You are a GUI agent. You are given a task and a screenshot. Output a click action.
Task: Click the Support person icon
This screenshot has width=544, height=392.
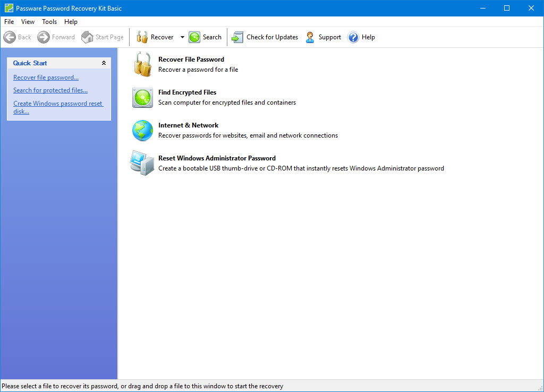(310, 37)
